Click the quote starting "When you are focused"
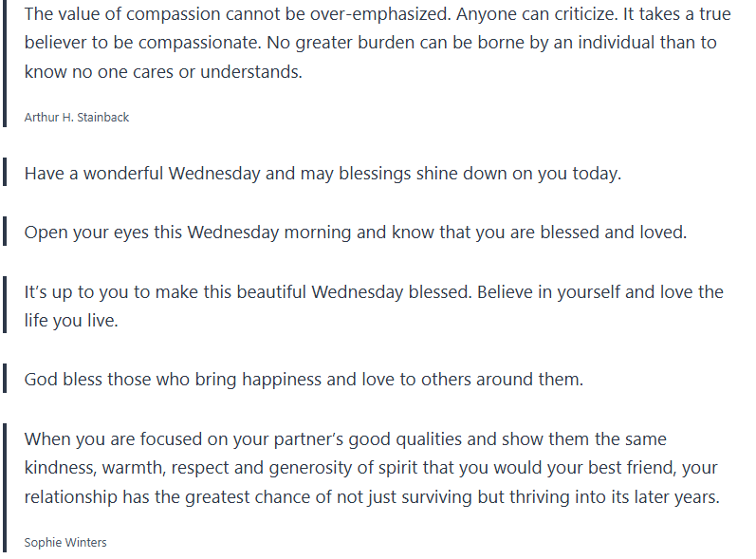 [371, 468]
